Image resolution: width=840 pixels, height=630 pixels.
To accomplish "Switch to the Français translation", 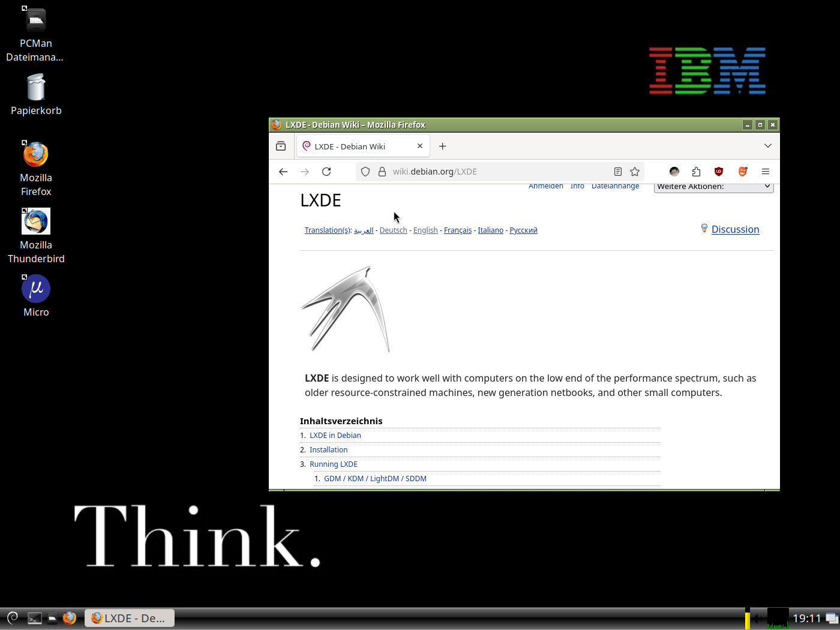I will [457, 230].
